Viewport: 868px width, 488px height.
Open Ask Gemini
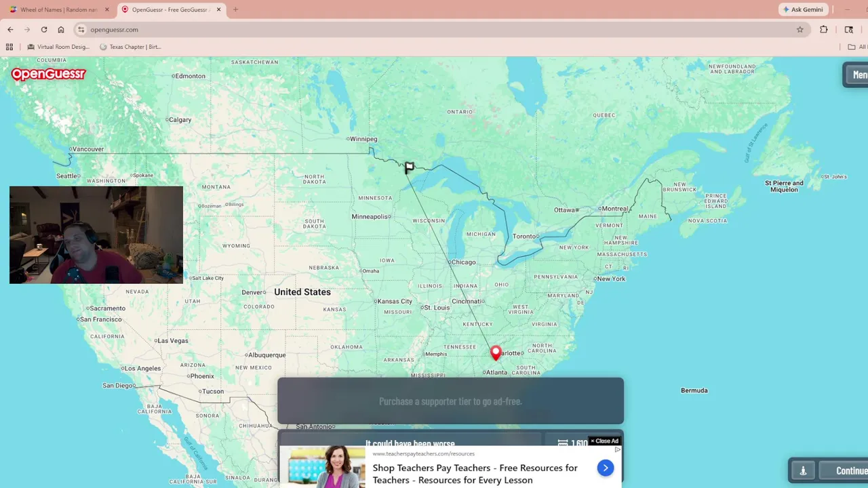pos(803,9)
